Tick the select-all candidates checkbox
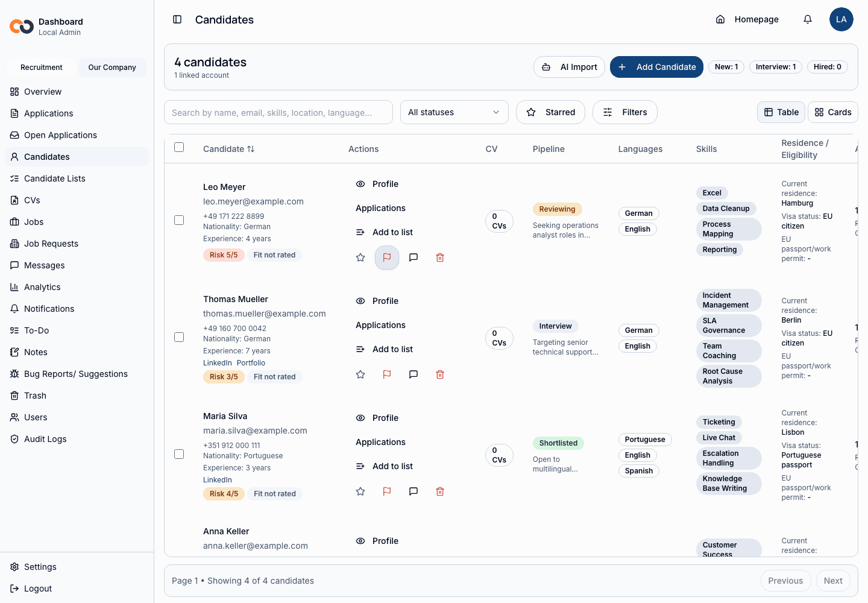The image size is (868, 603). pos(179,147)
